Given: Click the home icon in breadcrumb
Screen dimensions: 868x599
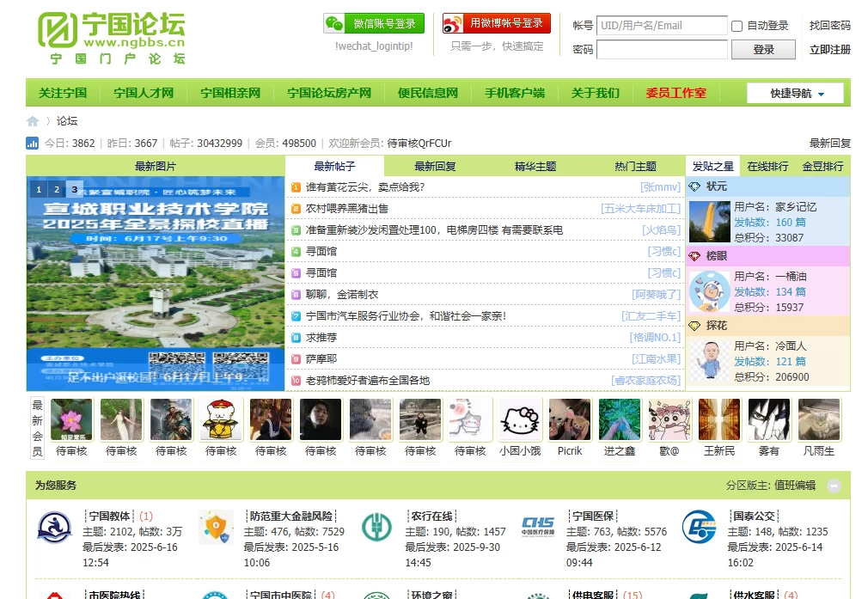Looking at the screenshot, I should 33,121.
